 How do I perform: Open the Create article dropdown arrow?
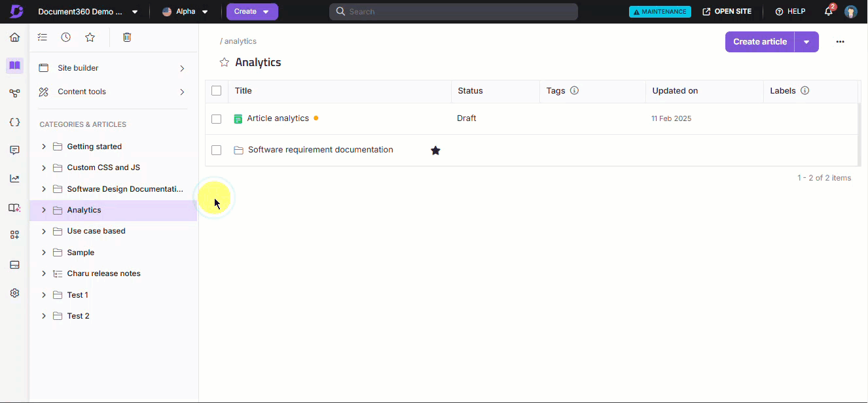coord(806,42)
